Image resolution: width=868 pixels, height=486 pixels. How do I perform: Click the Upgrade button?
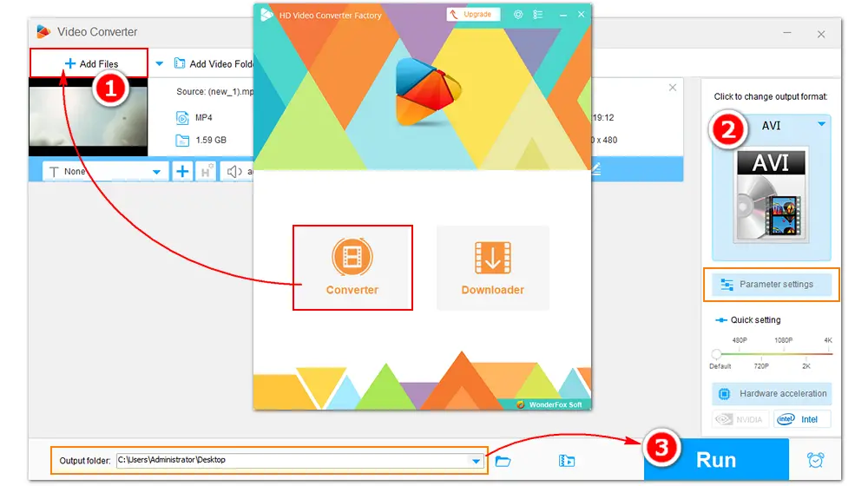coord(473,15)
